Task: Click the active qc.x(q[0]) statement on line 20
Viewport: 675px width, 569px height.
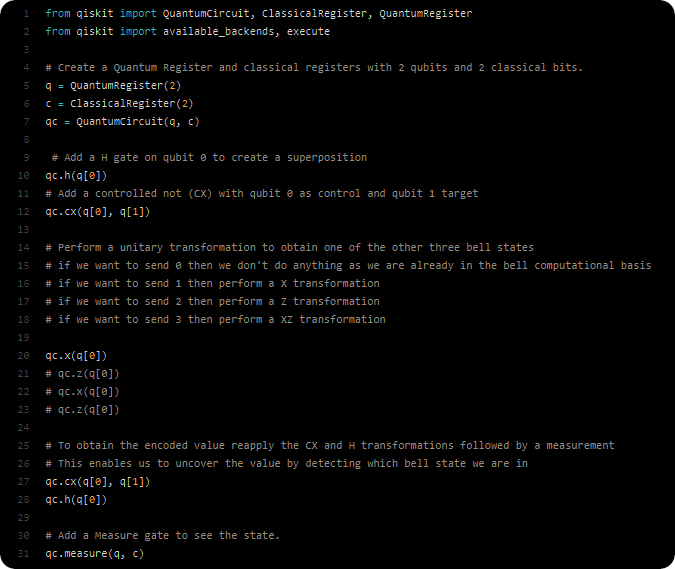Action: 76,356
